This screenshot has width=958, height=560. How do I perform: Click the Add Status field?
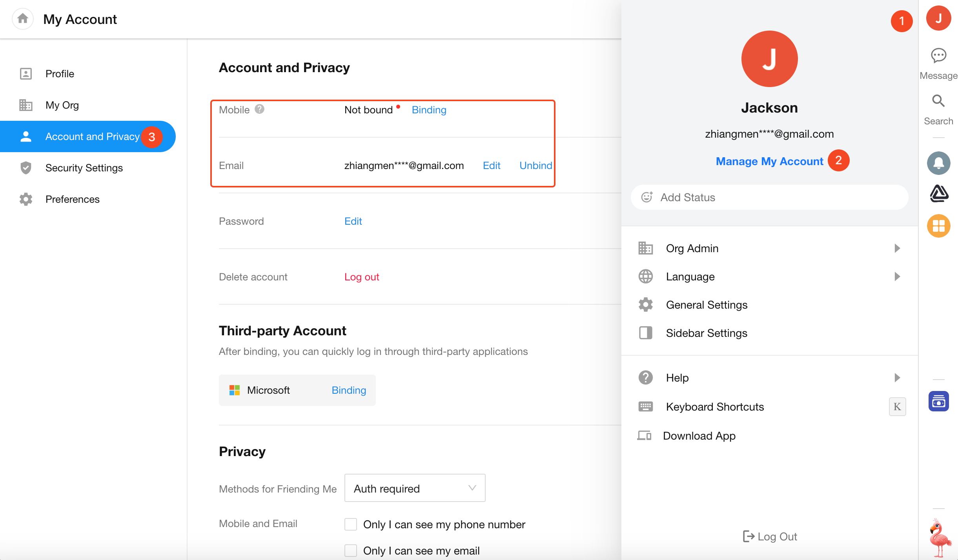coord(769,197)
